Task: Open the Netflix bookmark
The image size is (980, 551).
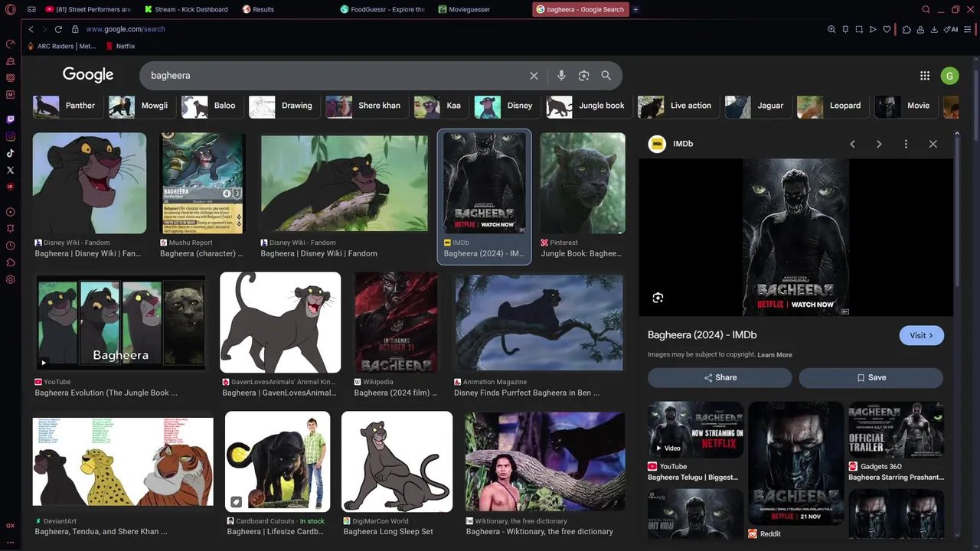Action: [120, 46]
